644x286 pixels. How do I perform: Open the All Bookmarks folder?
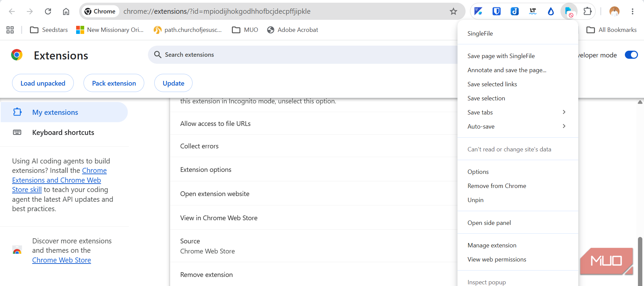coord(611,30)
